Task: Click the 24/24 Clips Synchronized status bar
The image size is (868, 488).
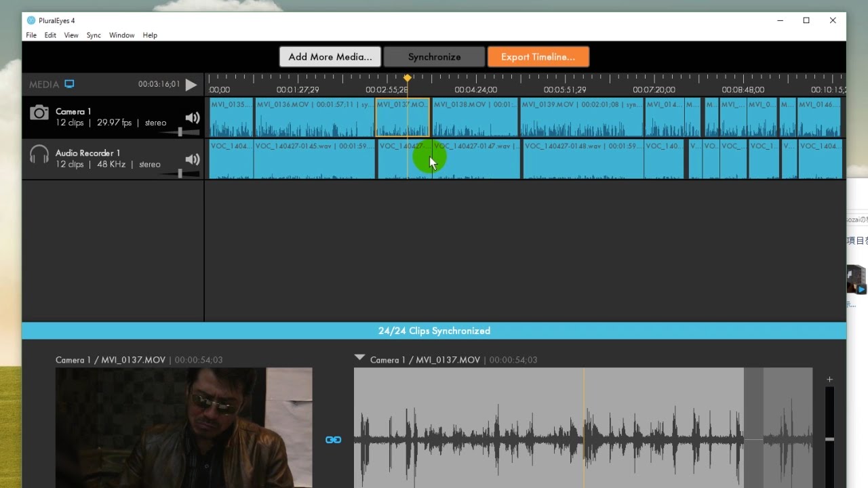Action: coord(434,331)
